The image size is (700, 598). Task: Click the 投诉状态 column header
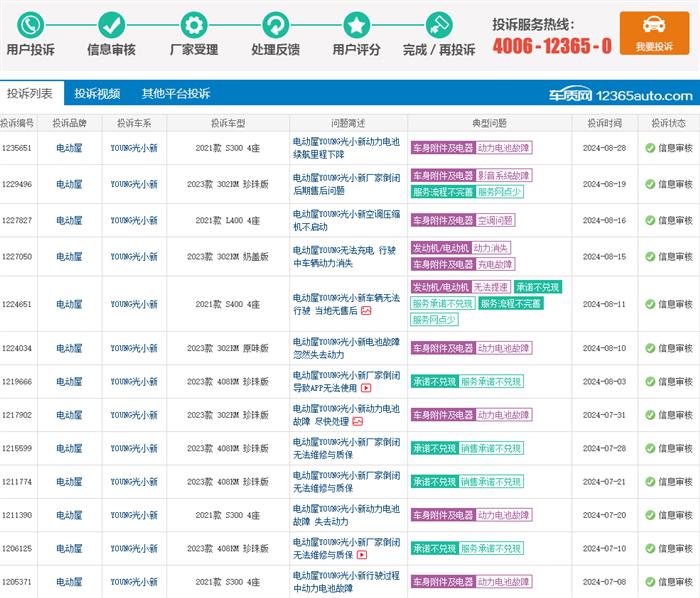click(x=668, y=123)
